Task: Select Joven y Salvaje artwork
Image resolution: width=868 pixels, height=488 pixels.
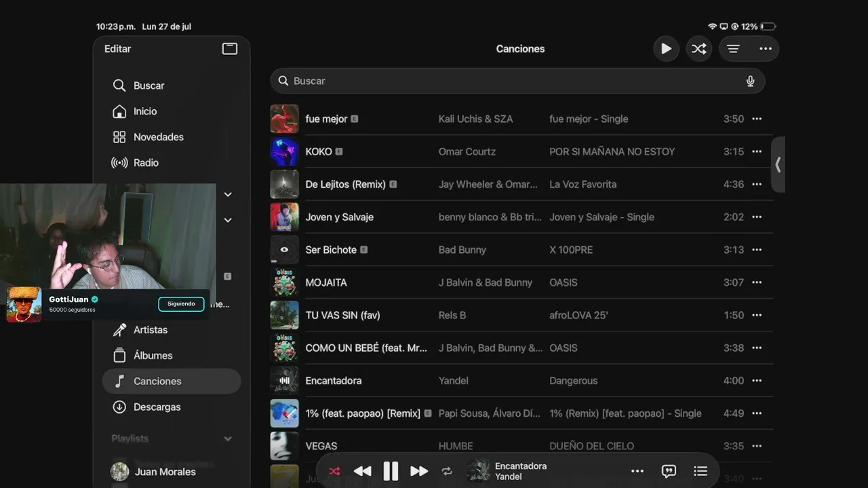Action: pos(285,217)
